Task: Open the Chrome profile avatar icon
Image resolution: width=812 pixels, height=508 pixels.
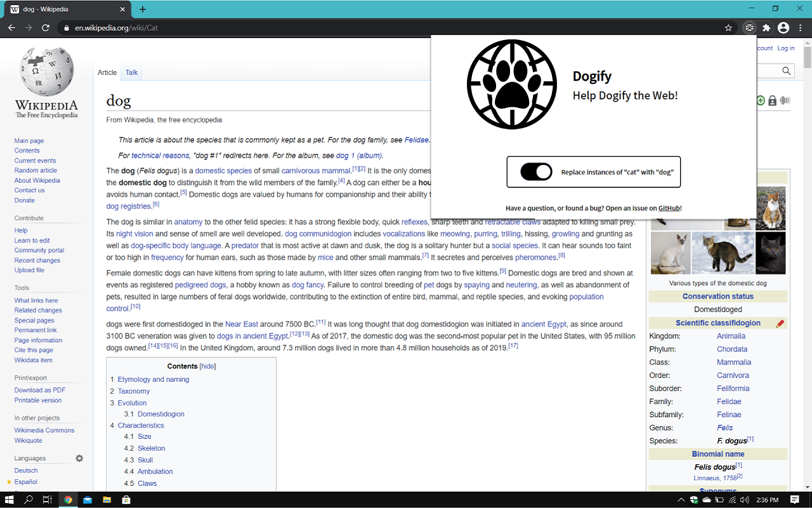Action: [783, 27]
